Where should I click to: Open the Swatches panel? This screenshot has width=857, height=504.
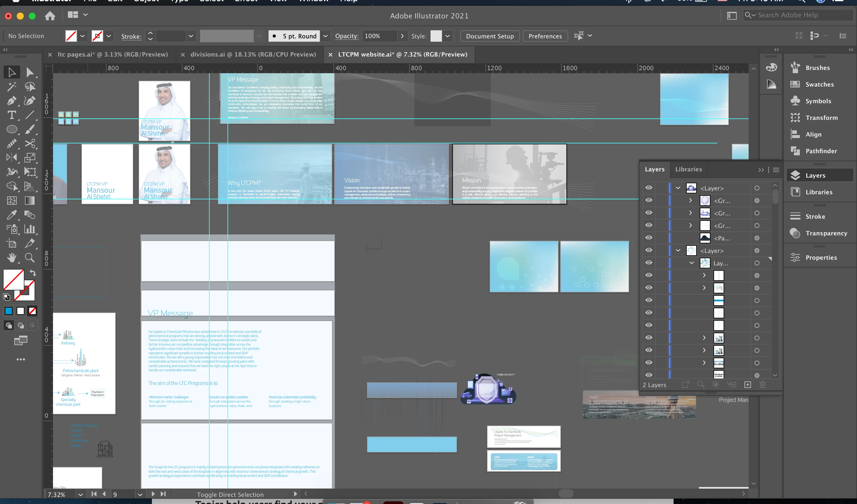(x=819, y=84)
